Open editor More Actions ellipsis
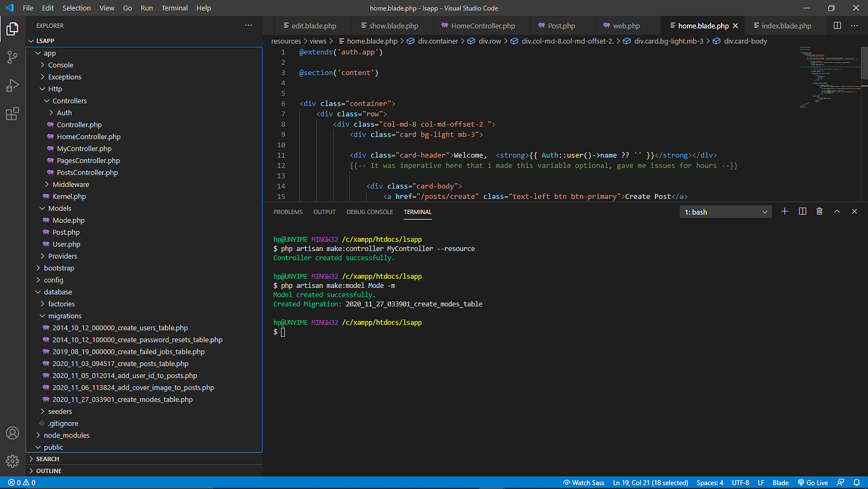 coord(855,25)
